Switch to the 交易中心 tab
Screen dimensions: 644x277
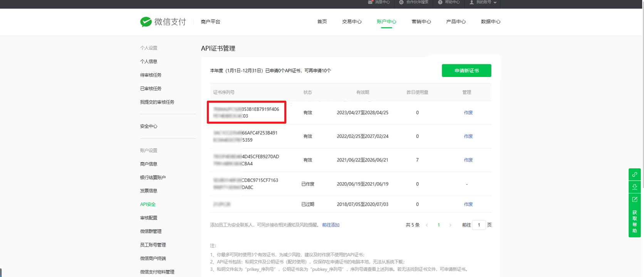352,22
